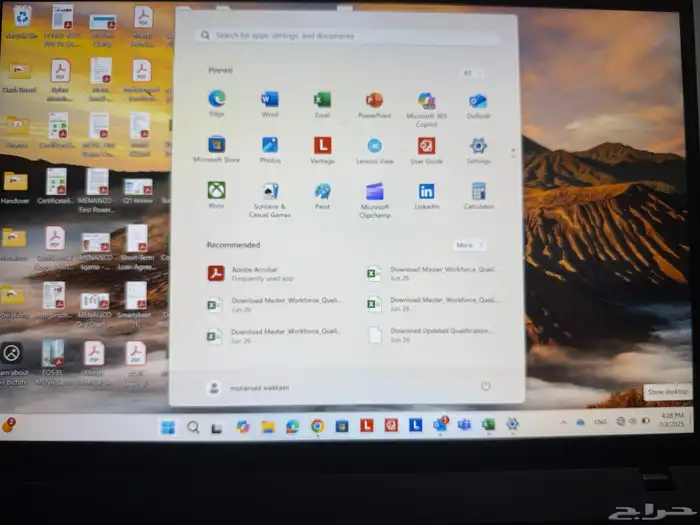The height and width of the screenshot is (525, 700).
Task: Open LinkedIn from pinned apps
Action: [x=427, y=191]
